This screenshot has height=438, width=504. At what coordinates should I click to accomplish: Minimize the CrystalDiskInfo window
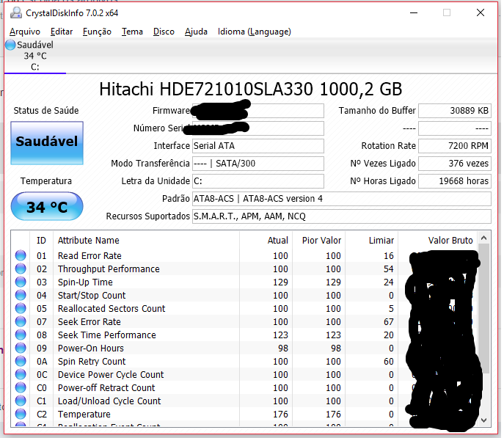coord(414,13)
